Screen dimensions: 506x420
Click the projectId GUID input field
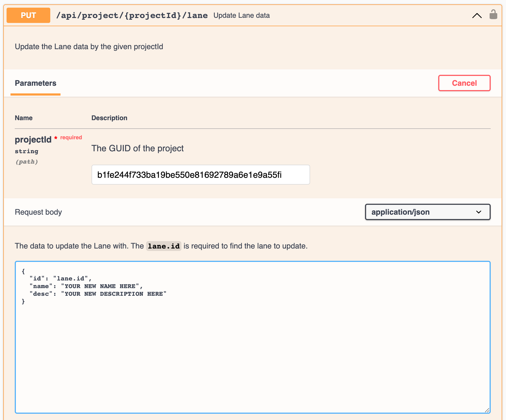[201, 175]
